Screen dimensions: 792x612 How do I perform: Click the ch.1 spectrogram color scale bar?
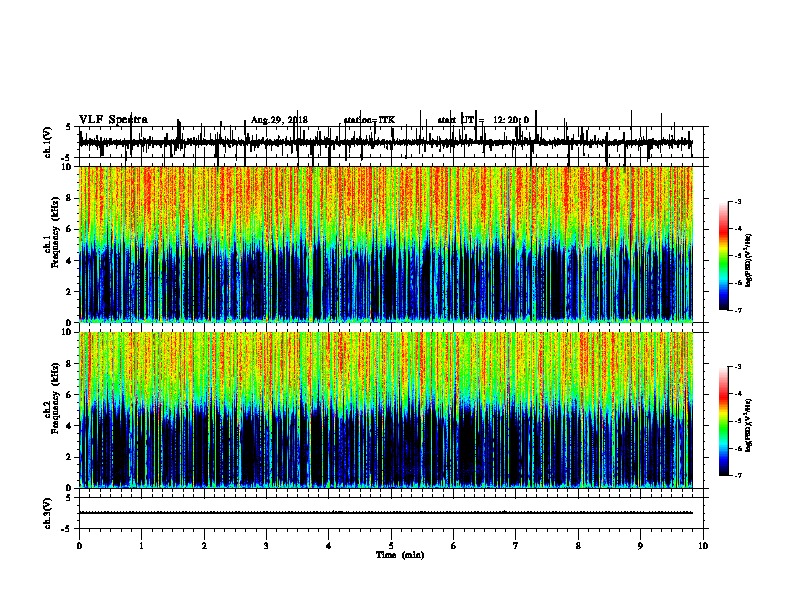click(724, 256)
